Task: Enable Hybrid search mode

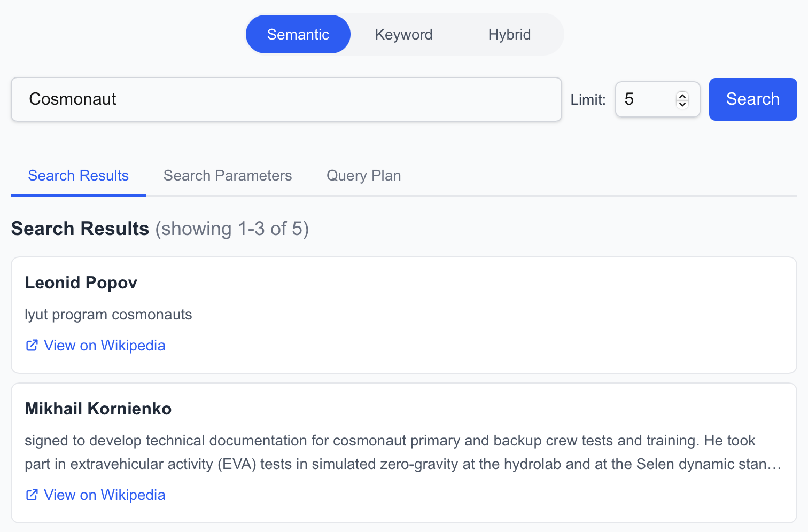Action: [509, 34]
